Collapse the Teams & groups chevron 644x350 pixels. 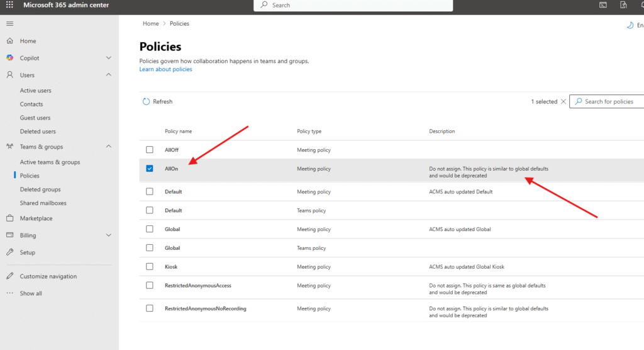tap(108, 147)
